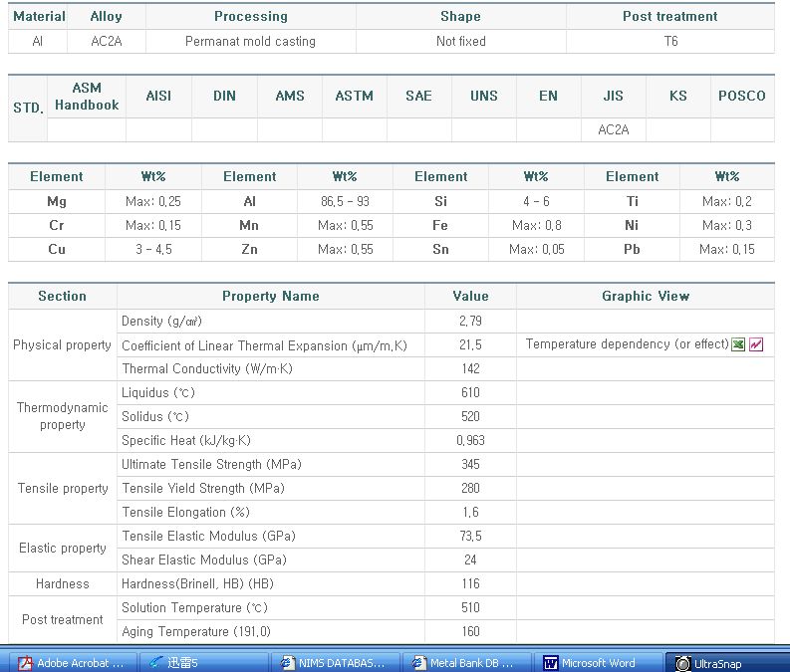Click the Tensile Elastic Modulus value 73,5

pyautogui.click(x=470, y=536)
